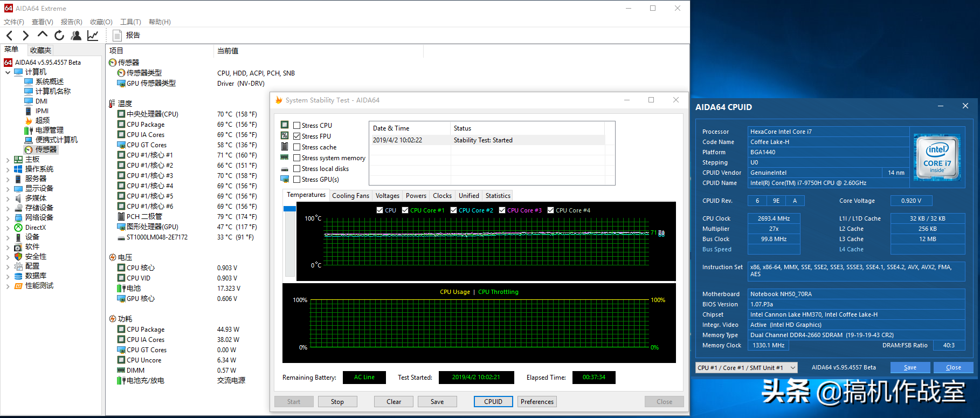980x418 pixels.
Task: Click the up-level arrow toolbar icon
Action: pos(43,35)
